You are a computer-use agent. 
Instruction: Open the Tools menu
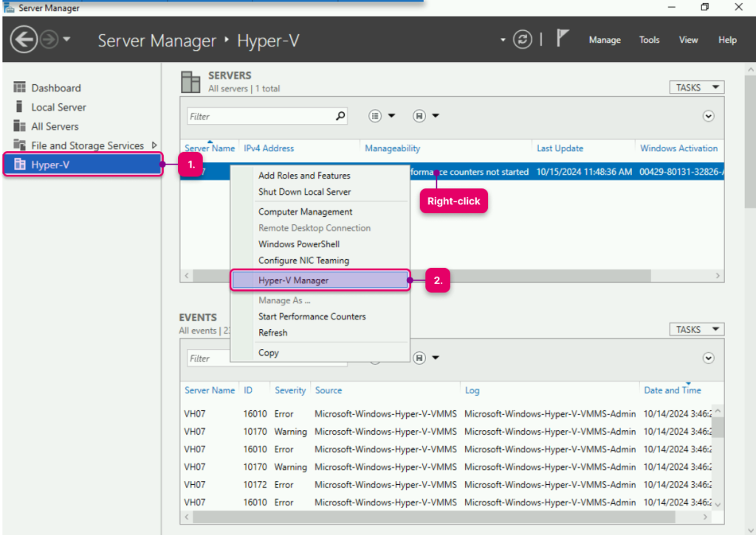tap(649, 40)
